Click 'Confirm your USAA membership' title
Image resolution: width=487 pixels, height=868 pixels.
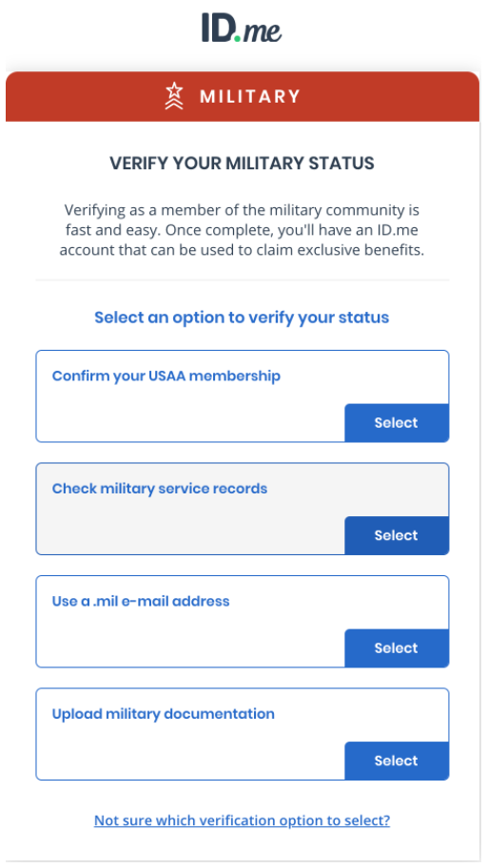[166, 376]
